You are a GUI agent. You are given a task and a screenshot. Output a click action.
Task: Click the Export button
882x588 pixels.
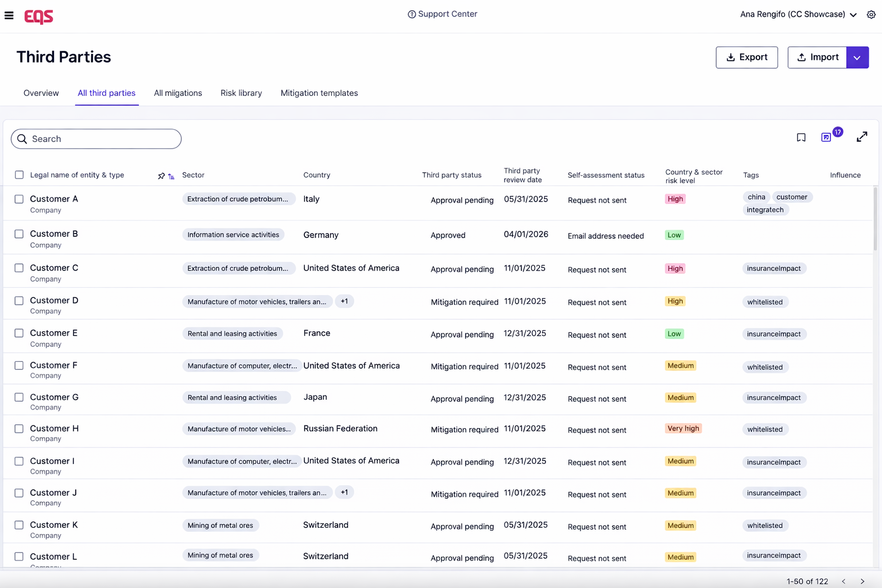pos(746,57)
